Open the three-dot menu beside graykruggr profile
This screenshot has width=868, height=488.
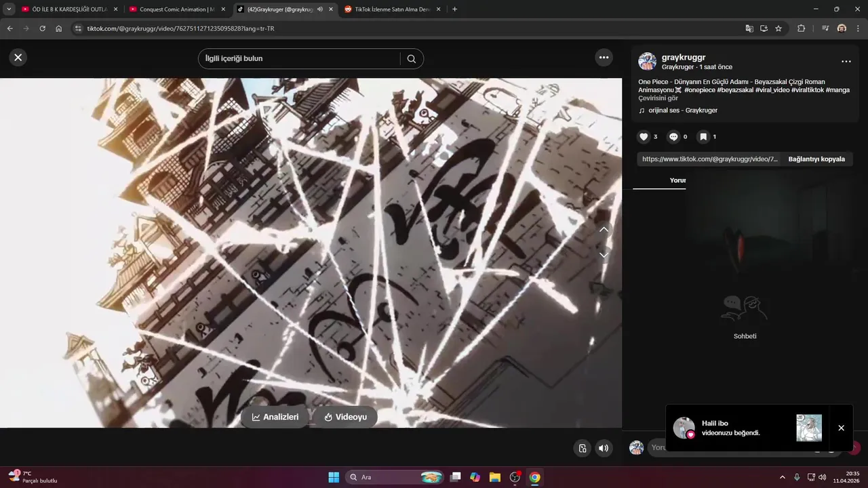[x=846, y=62]
